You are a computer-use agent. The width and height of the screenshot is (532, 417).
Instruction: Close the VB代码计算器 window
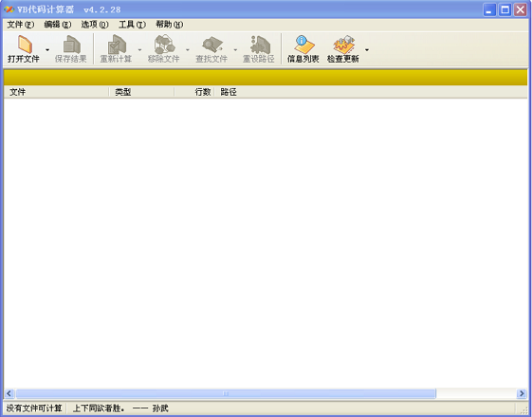[520, 9]
